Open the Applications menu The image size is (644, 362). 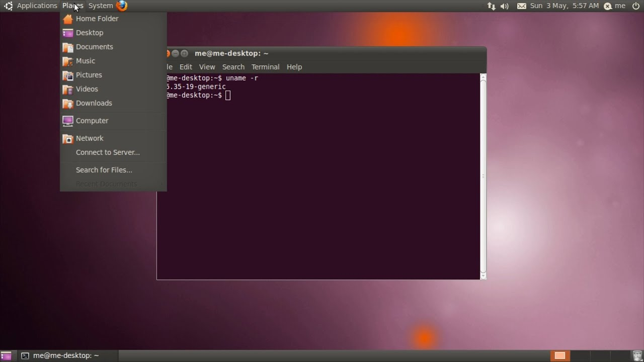click(31, 6)
